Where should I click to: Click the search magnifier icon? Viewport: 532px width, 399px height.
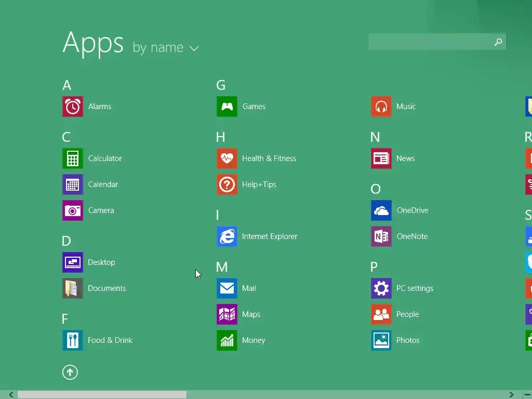[x=498, y=42]
